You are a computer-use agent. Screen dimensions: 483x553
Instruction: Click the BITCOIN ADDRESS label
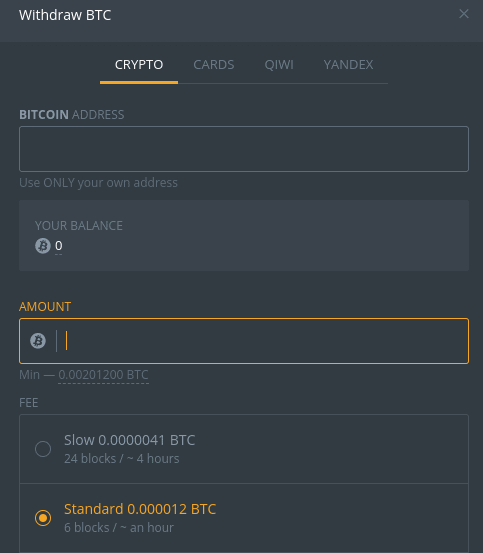pyautogui.click(x=72, y=115)
